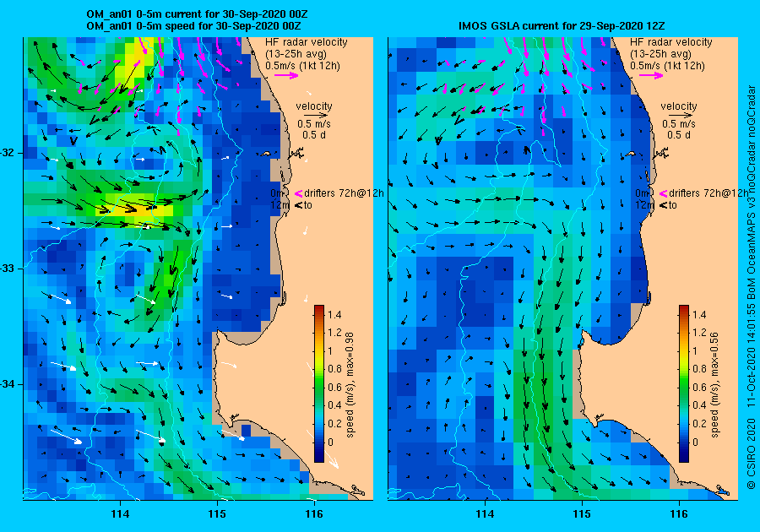This screenshot has height=532, width=760.
Task: Click longitude label 114 under OM_an01 map
Action: 120,514
